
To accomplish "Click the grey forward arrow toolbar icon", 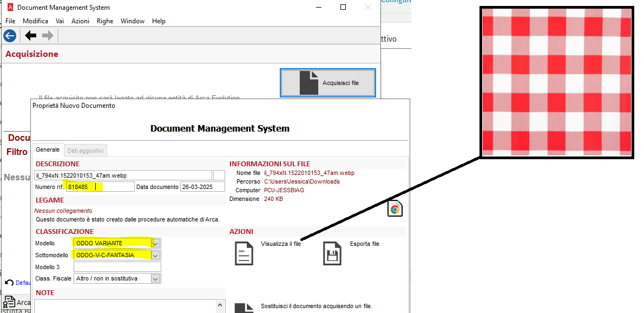I will [48, 36].
